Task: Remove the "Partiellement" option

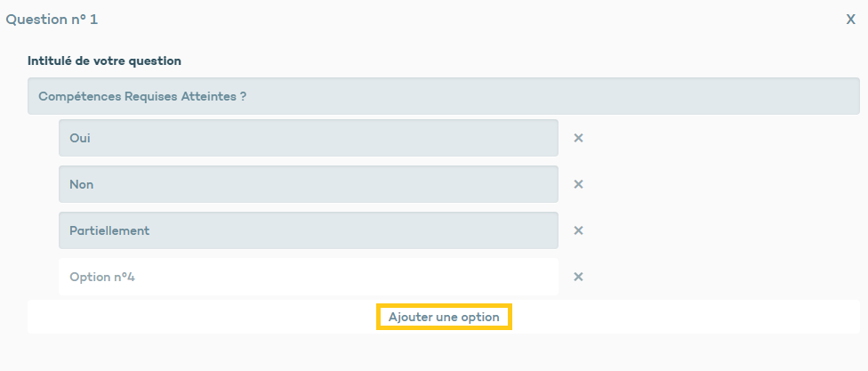Action: tap(578, 230)
